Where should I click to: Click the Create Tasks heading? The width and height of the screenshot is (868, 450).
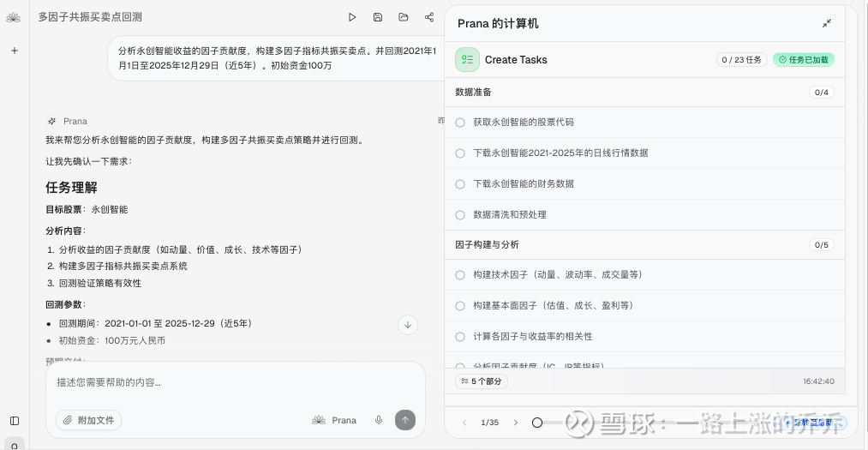(x=516, y=60)
